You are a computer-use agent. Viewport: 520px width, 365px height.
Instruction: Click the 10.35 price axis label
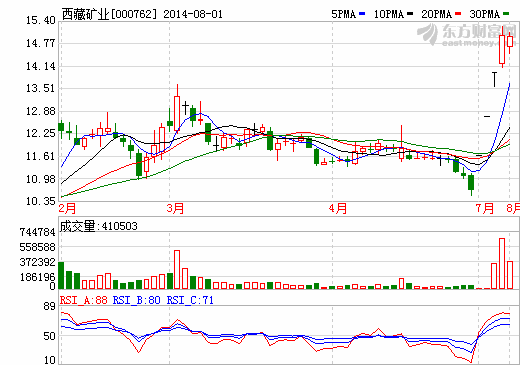pos(41,201)
